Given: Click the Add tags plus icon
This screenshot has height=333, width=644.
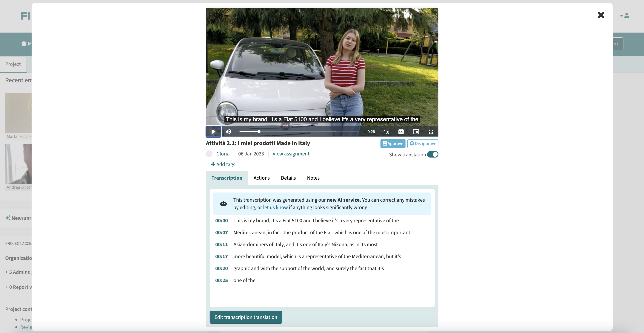Looking at the screenshot, I should tap(213, 164).
